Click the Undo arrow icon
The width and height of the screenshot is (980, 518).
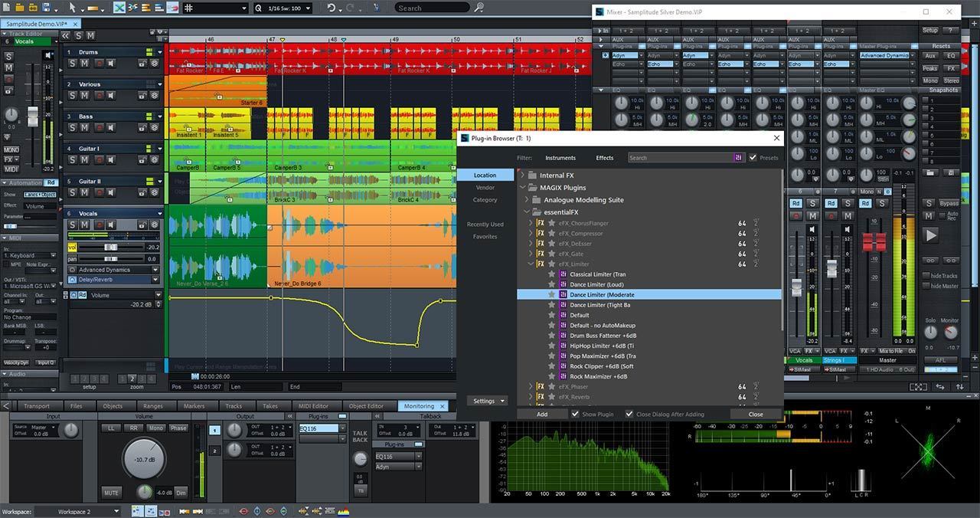coord(332,8)
